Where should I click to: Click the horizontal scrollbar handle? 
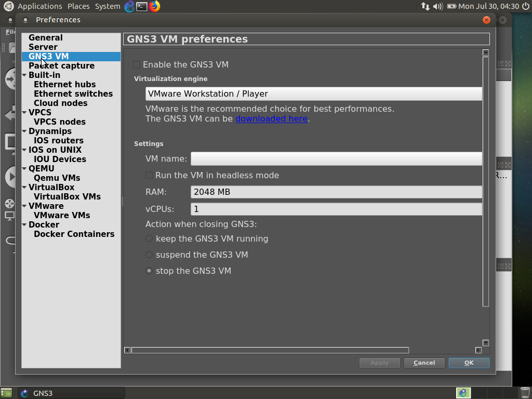tap(270, 350)
